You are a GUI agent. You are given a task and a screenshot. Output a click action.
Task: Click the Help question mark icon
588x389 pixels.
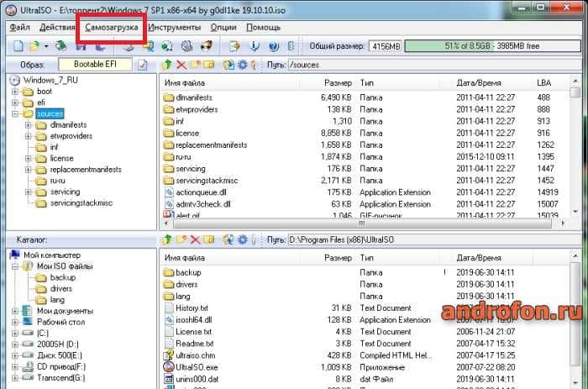274,46
